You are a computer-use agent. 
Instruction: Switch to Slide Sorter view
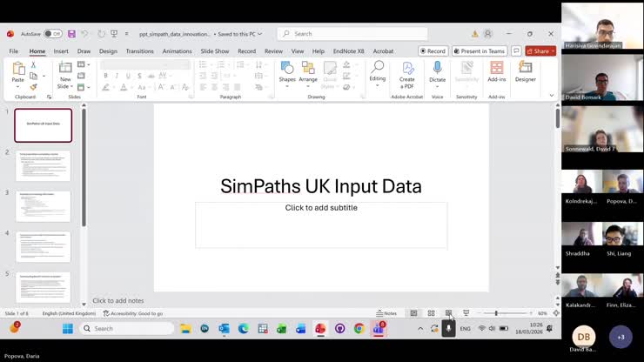click(x=432, y=313)
